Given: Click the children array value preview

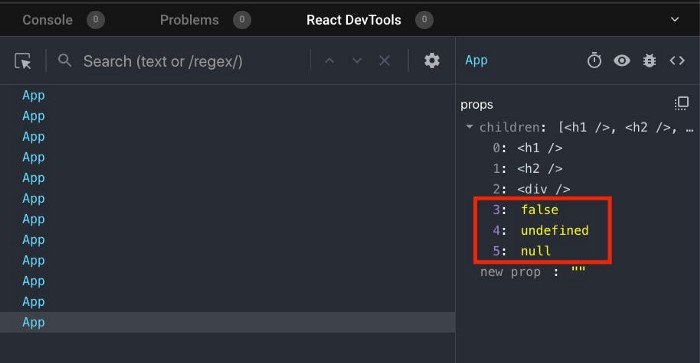Looking at the screenshot, I should pos(625,127).
